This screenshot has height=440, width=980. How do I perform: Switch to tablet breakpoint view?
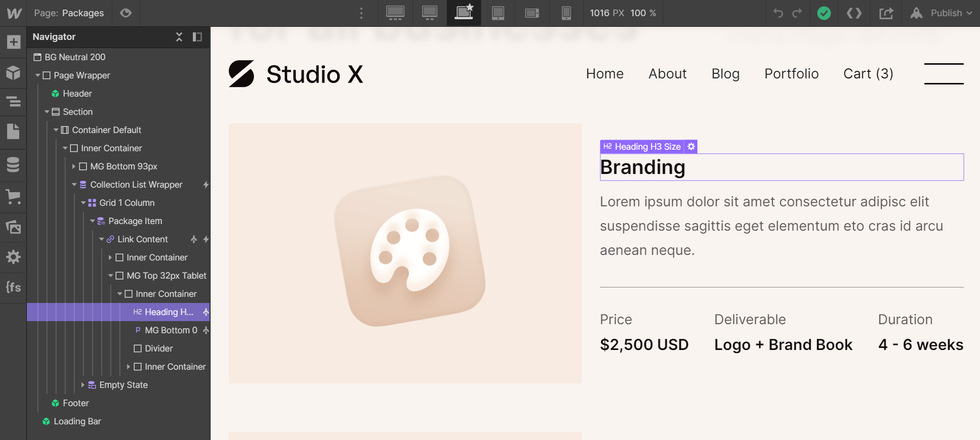pyautogui.click(x=498, y=13)
